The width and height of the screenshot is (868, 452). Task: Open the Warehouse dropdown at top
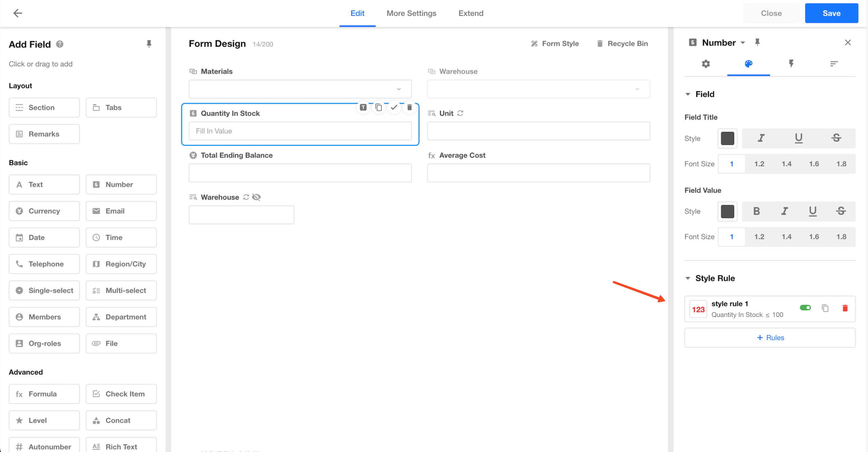tap(538, 89)
